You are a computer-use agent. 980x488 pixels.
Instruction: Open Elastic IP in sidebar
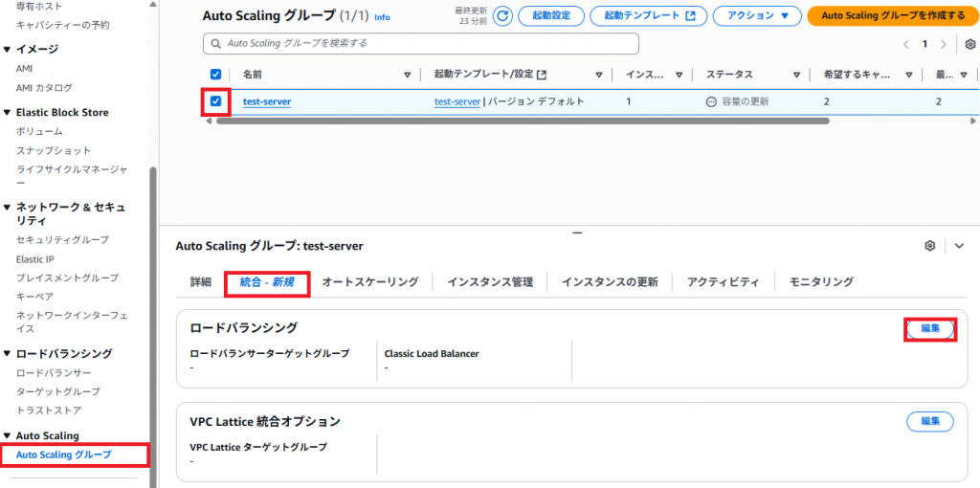click(34, 258)
